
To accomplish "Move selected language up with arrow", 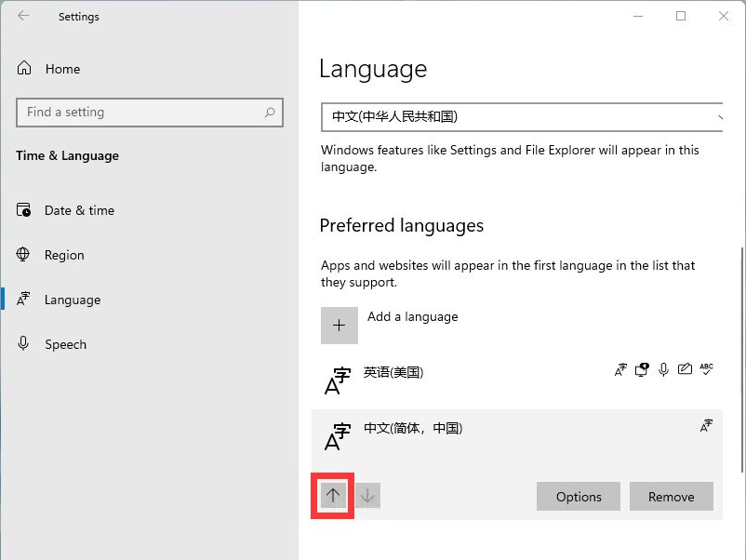I will pos(333,496).
